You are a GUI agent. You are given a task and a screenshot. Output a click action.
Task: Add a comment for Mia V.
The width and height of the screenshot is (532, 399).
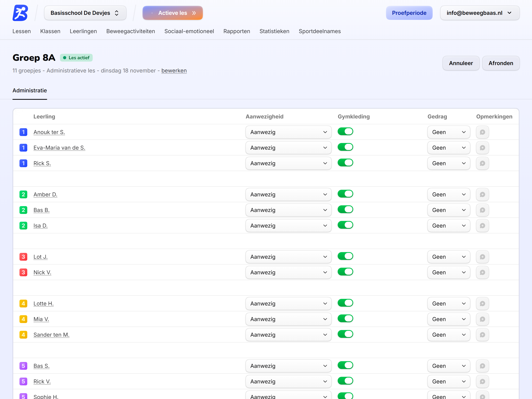point(482,319)
